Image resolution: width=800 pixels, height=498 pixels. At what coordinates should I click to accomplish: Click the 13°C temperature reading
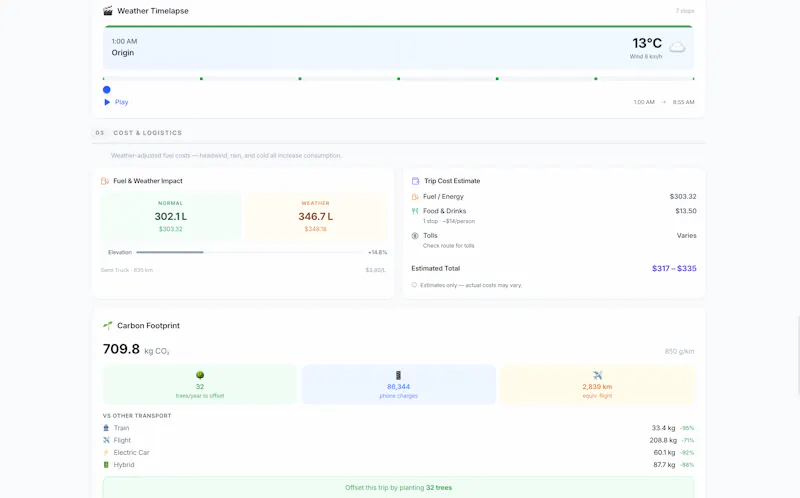647,43
